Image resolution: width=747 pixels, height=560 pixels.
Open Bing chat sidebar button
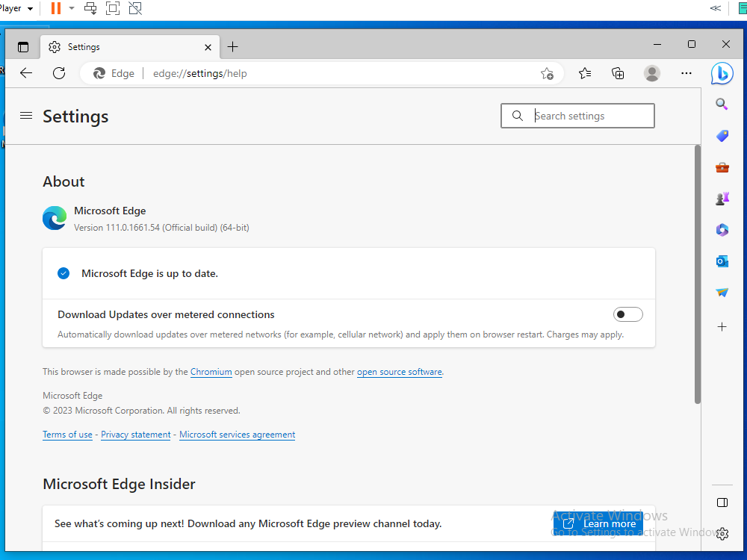click(x=722, y=73)
